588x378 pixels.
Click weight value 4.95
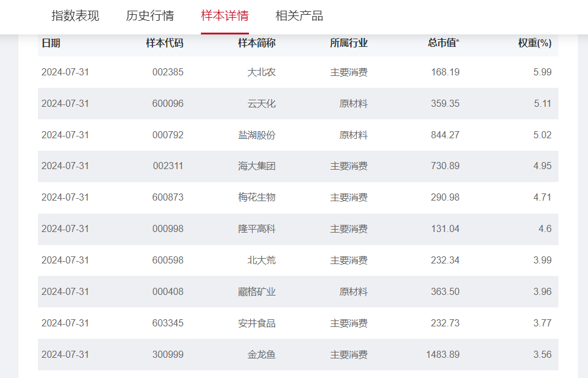542,166
